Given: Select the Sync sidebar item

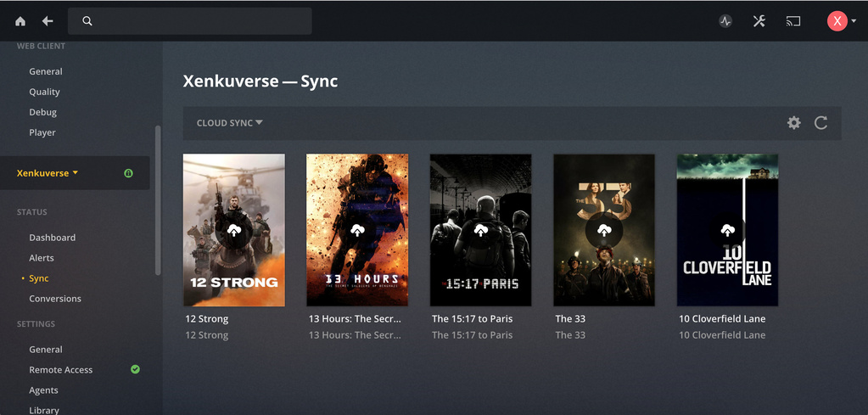Looking at the screenshot, I should tap(39, 278).
